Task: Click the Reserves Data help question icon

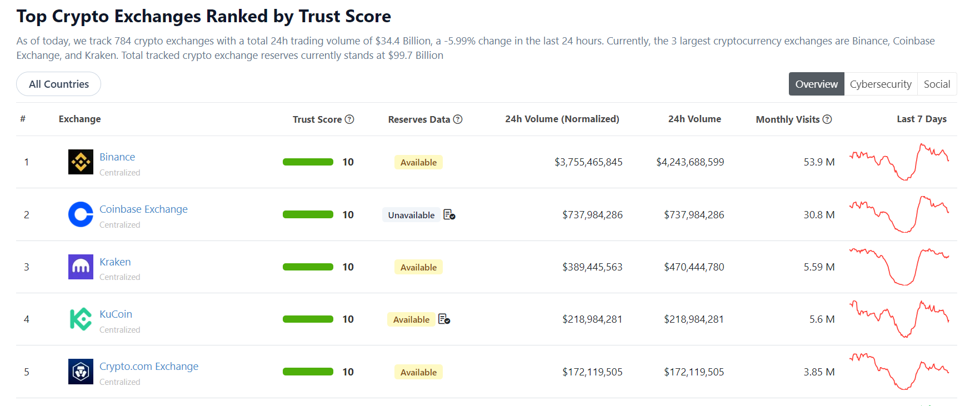Action: [458, 119]
